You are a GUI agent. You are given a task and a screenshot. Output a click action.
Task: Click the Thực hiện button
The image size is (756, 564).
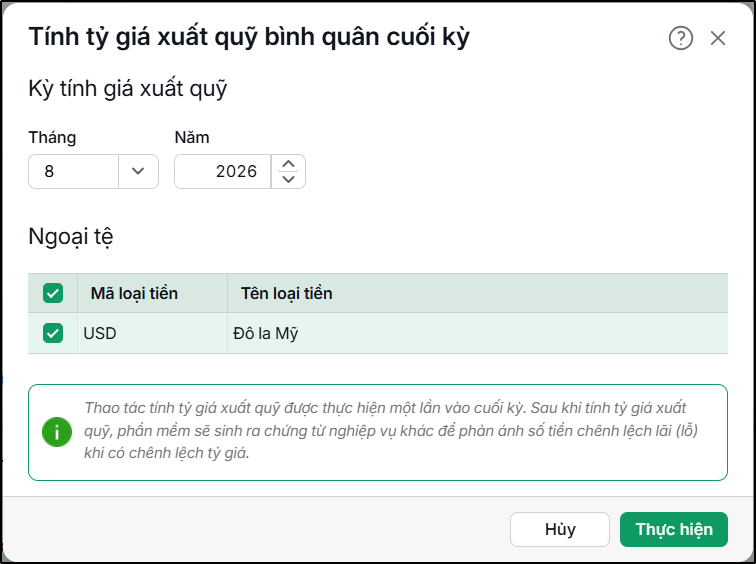[x=674, y=529]
